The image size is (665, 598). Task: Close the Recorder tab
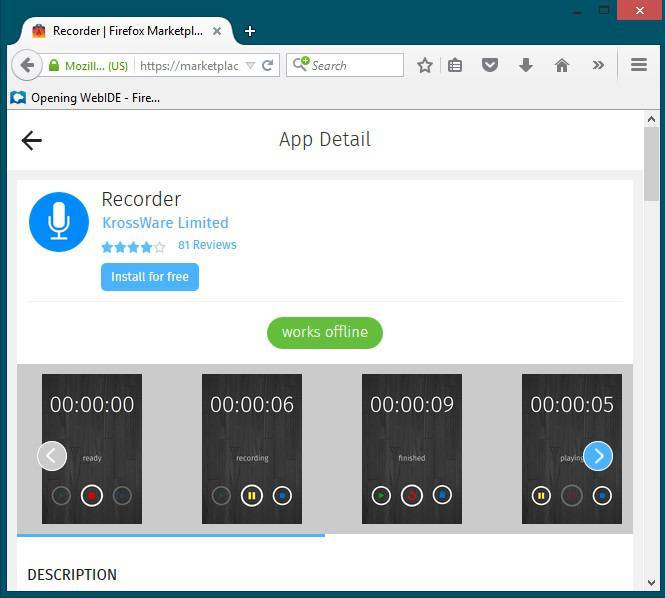[217, 31]
